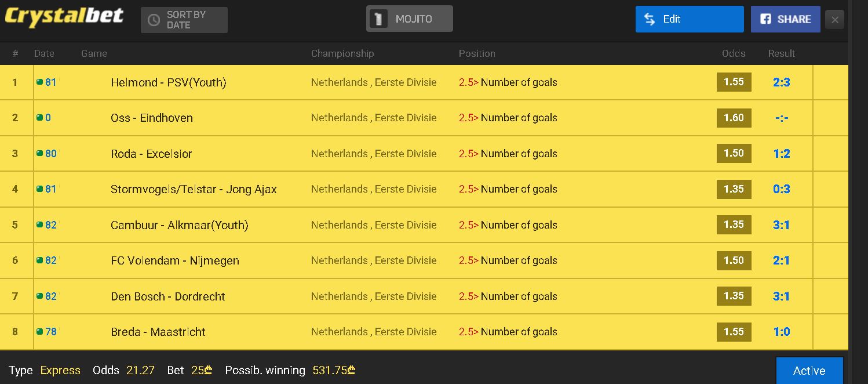This screenshot has height=384, width=868.
Task: Click the green live dot for Breda match
Action: 39,331
